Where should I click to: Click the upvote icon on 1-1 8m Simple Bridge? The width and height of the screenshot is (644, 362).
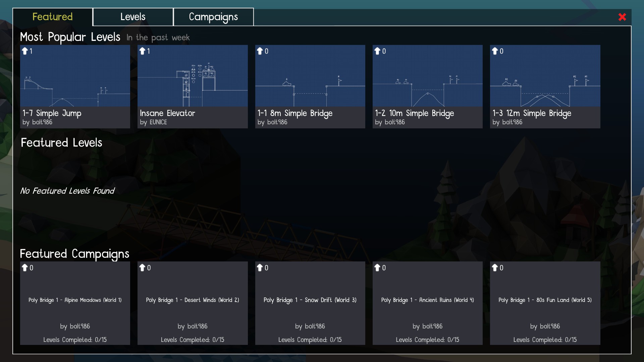click(261, 51)
